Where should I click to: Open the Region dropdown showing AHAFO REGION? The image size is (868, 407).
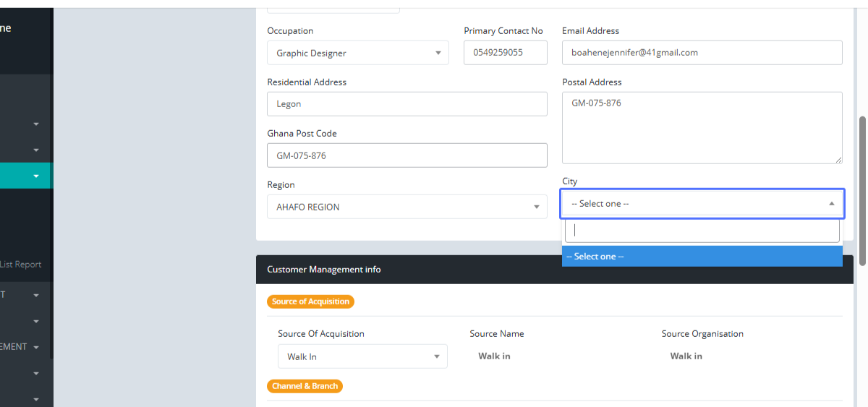(407, 207)
